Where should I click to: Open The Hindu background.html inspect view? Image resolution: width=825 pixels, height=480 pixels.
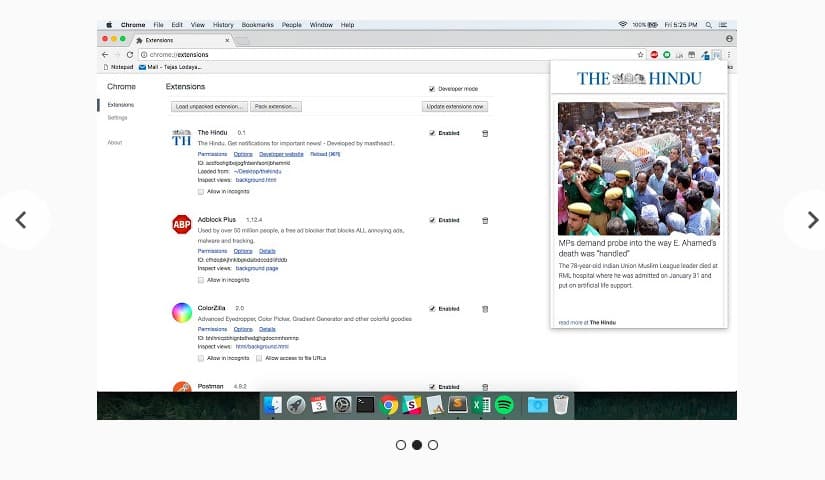pyautogui.click(x=256, y=180)
